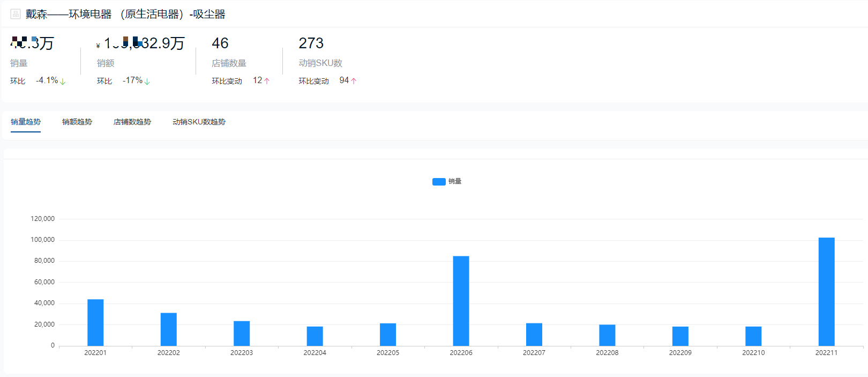The height and width of the screenshot is (377, 868).
Task: Switch to the 销量趋势 tab
Action: 26,122
